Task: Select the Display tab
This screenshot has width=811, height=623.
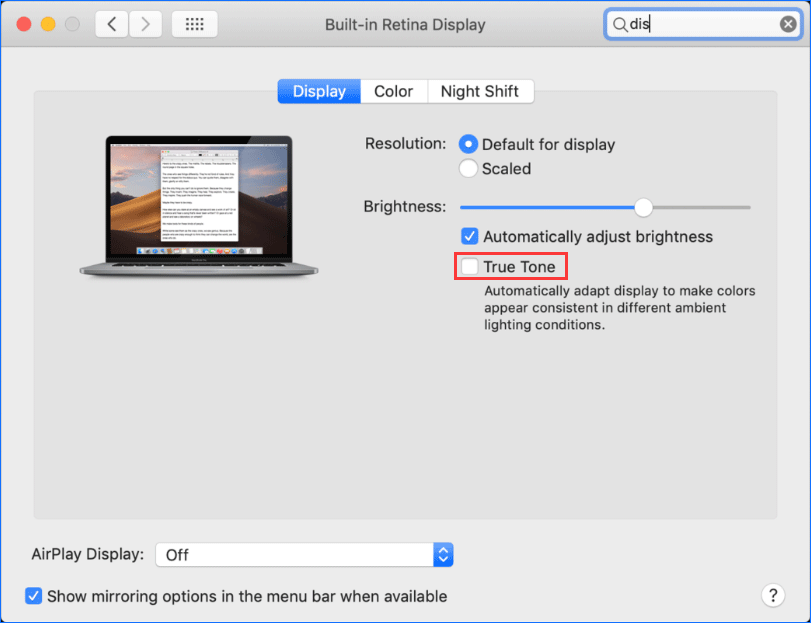Action: click(x=318, y=91)
